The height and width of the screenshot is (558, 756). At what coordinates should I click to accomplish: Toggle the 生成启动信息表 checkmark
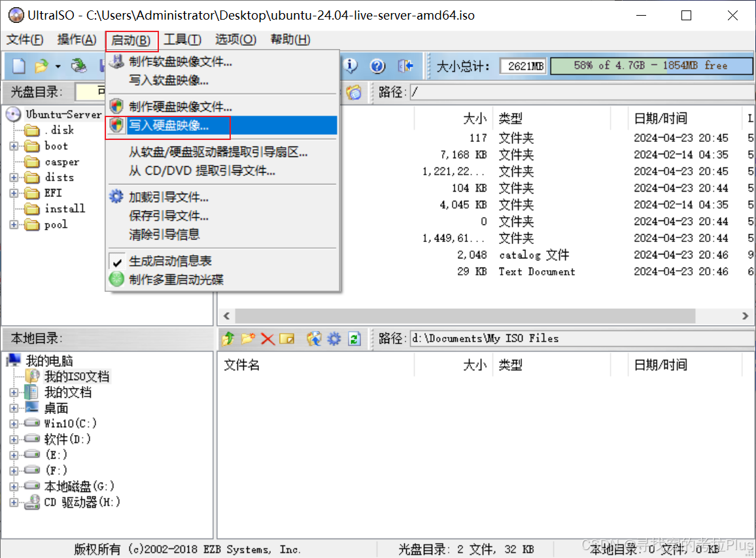click(x=117, y=262)
